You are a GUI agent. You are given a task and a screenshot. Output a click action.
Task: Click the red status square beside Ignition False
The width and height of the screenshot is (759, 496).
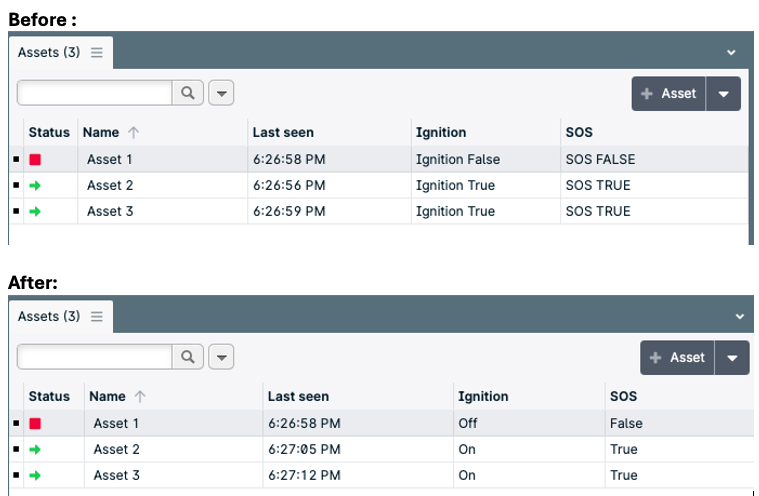[x=35, y=159]
